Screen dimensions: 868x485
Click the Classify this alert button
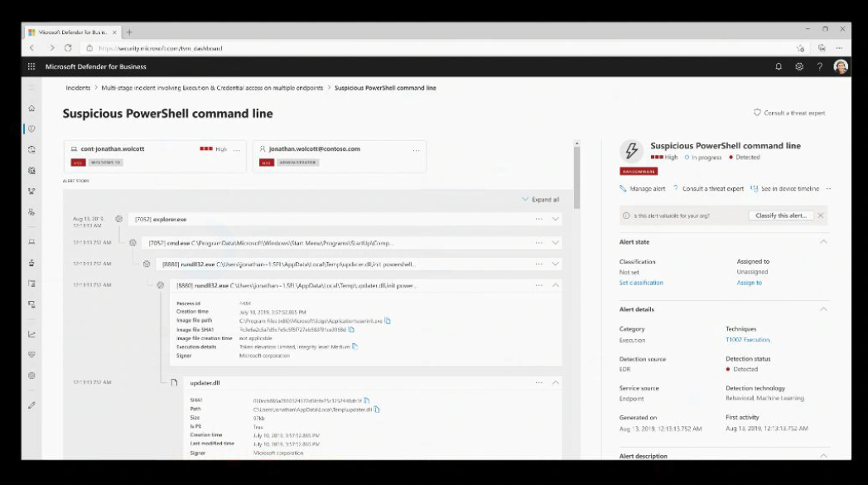coord(782,216)
